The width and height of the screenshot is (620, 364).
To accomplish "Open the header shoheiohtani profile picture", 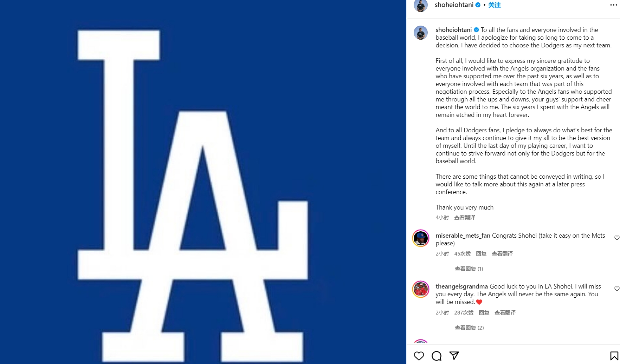I will [421, 5].
